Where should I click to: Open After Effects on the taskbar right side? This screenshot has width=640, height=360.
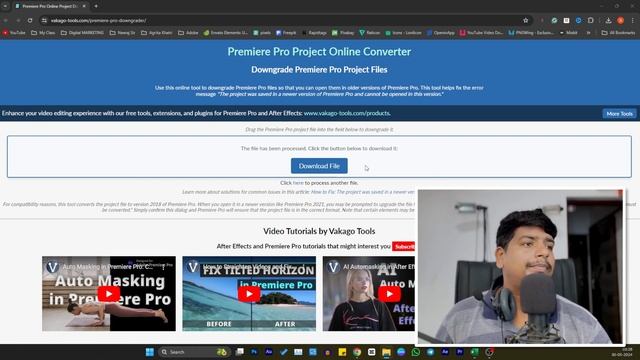click(445, 352)
